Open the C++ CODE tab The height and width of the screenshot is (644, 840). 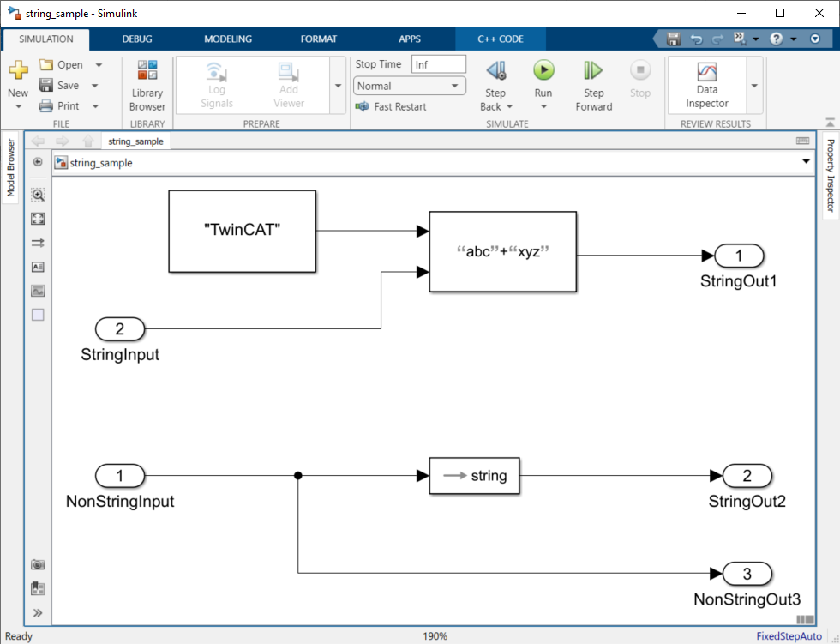[501, 39]
